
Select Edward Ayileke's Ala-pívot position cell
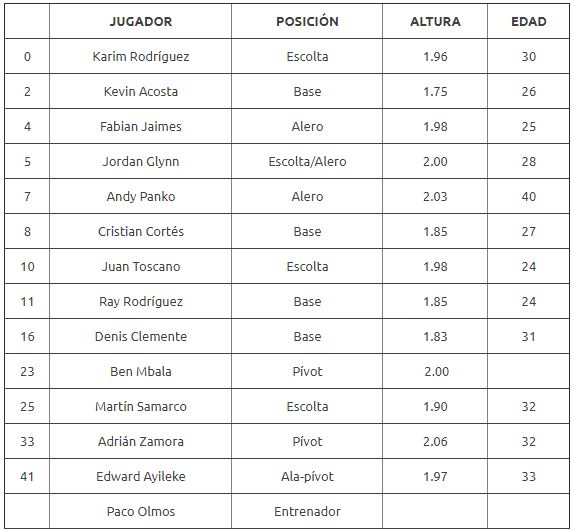point(307,476)
